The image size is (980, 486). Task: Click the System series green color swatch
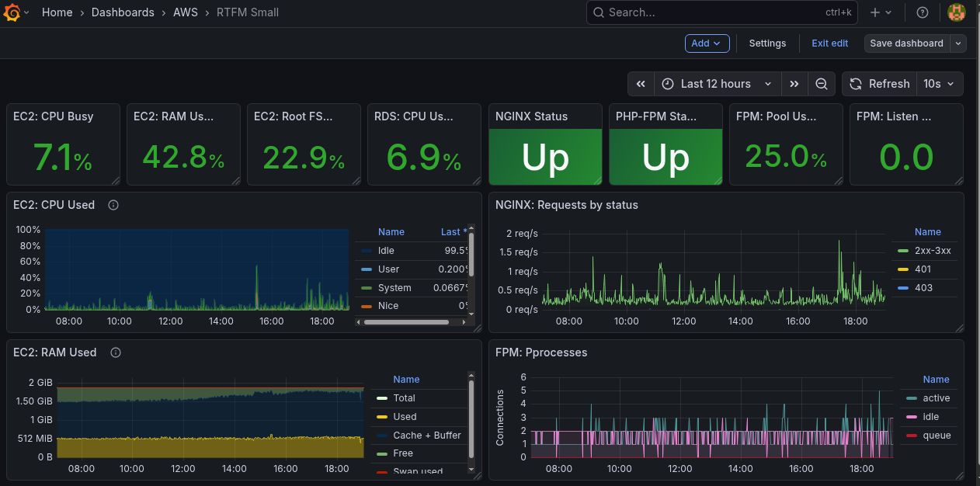click(x=367, y=288)
